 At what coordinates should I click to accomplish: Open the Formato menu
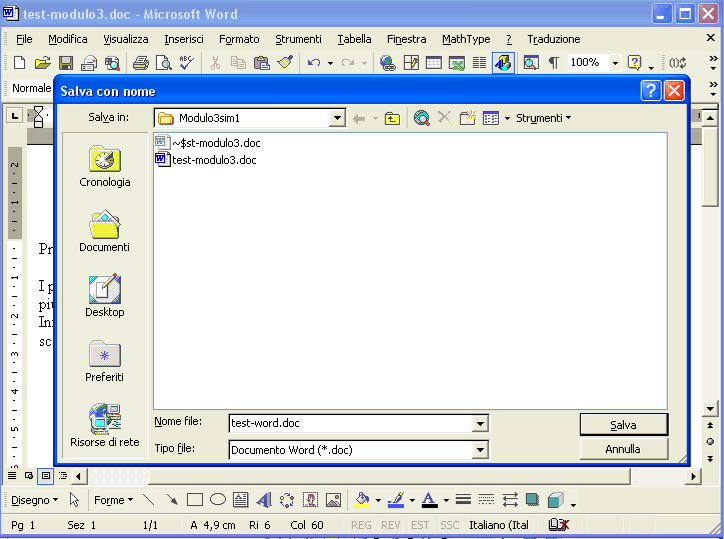coord(239,39)
